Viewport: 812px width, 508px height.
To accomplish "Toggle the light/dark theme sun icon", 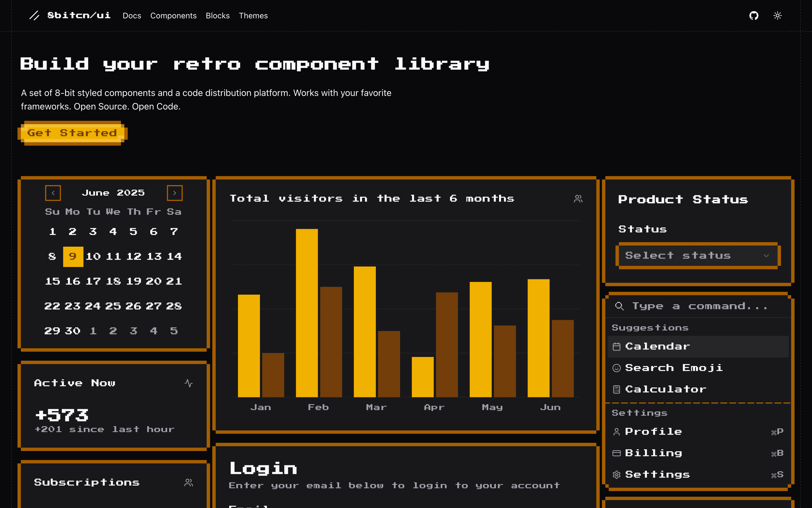I will click(x=777, y=16).
